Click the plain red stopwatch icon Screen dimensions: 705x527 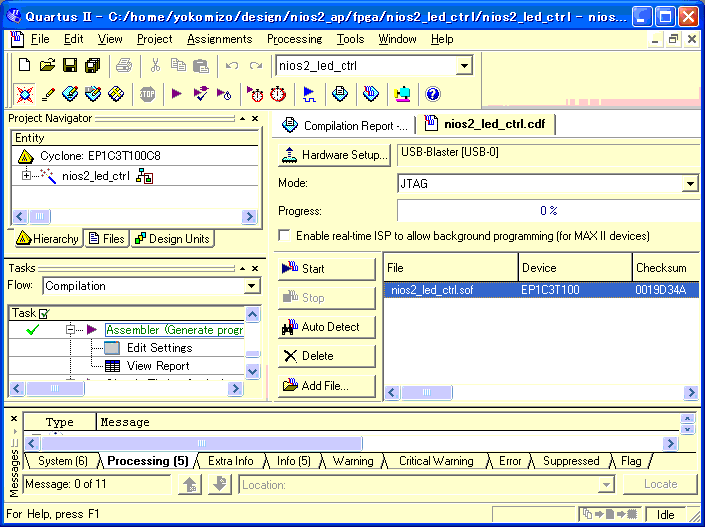click(278, 94)
